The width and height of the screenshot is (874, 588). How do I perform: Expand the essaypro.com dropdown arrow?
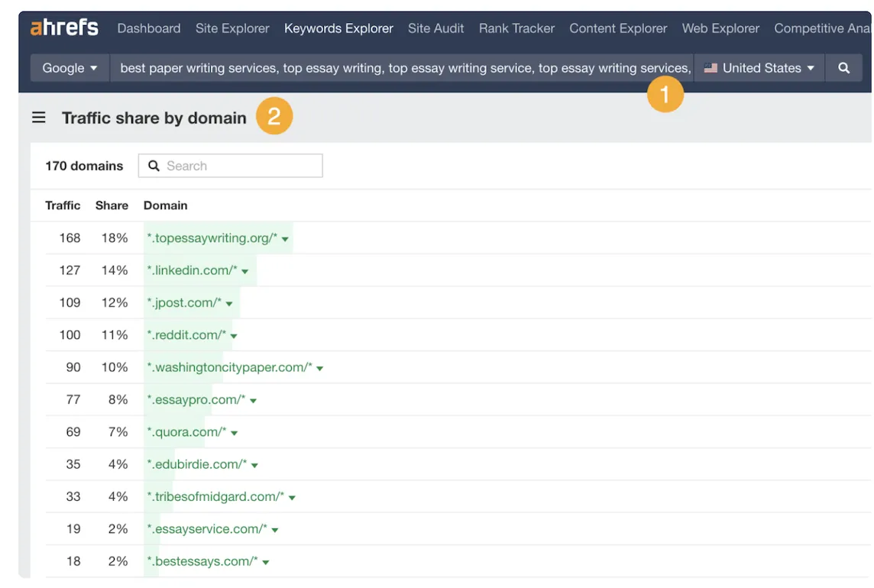pyautogui.click(x=253, y=401)
